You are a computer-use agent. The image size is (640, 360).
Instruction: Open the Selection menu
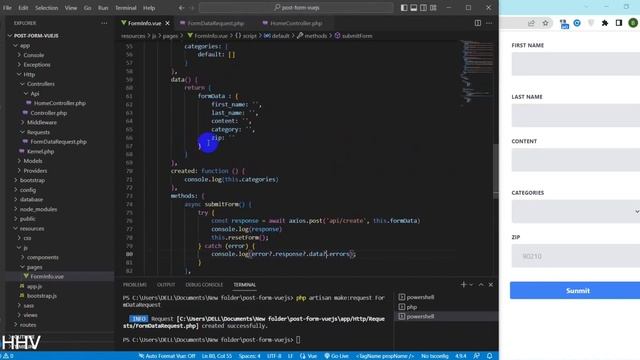(x=46, y=8)
